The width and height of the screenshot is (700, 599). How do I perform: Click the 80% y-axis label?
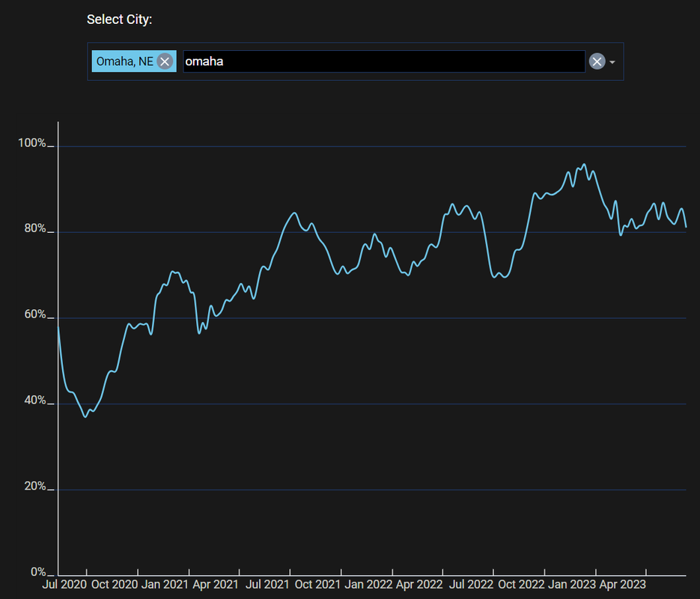point(35,228)
